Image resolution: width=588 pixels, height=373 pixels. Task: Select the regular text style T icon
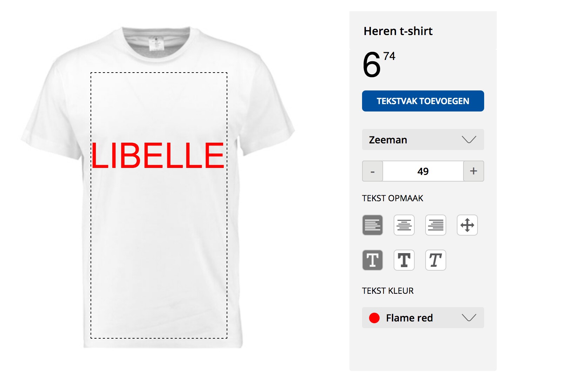pos(372,260)
